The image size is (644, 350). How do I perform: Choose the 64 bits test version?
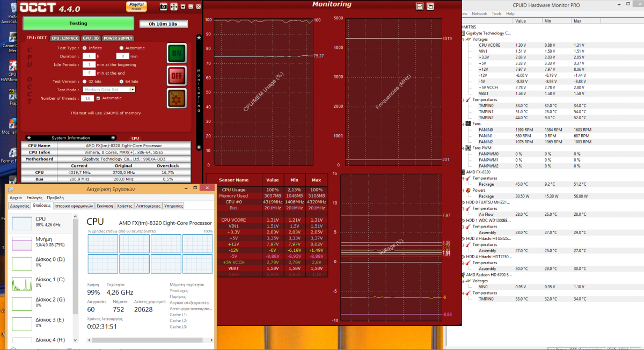click(x=121, y=82)
